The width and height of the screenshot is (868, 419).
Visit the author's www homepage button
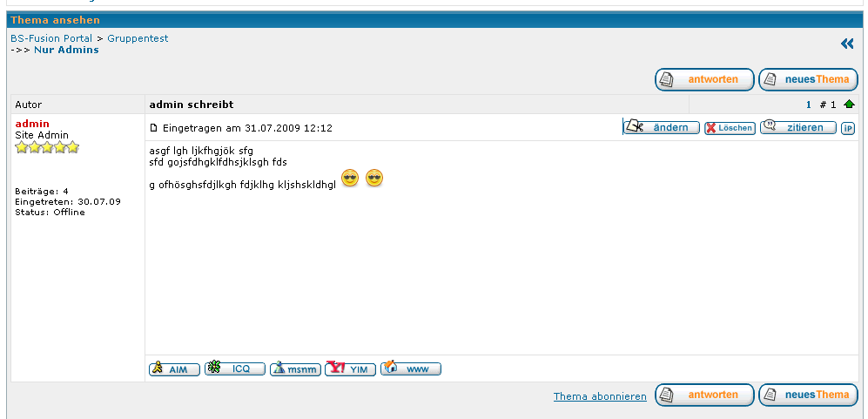click(x=411, y=368)
